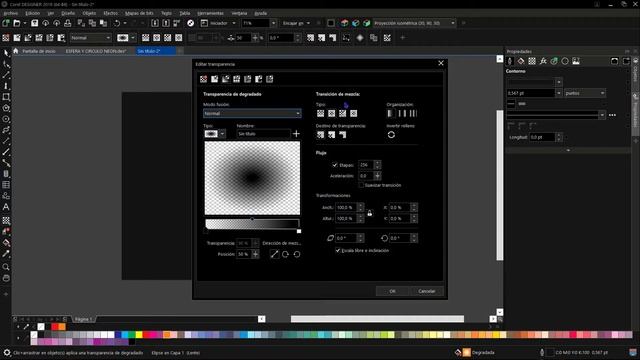
Task: Open outline width dropdown in Propiedades
Action: pyautogui.click(x=558, y=93)
